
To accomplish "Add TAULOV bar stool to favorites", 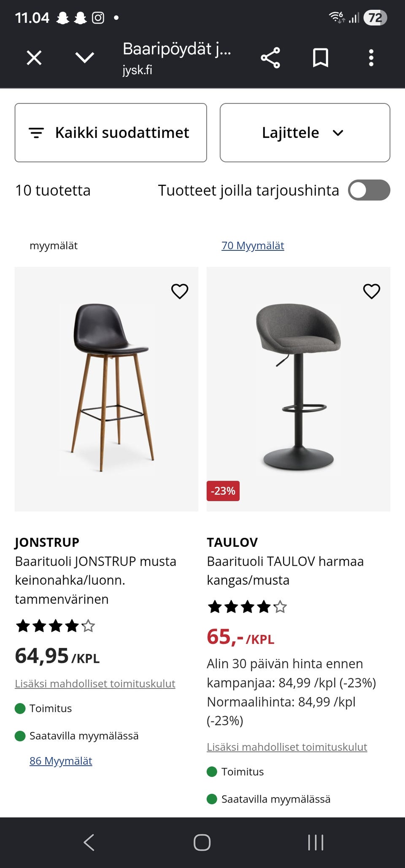I will click(372, 291).
